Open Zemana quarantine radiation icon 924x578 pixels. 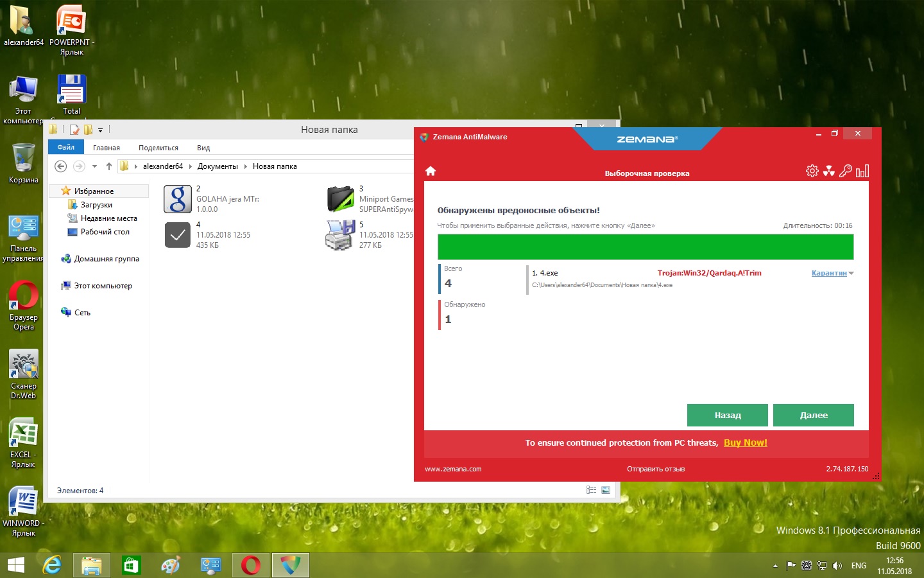coord(829,171)
